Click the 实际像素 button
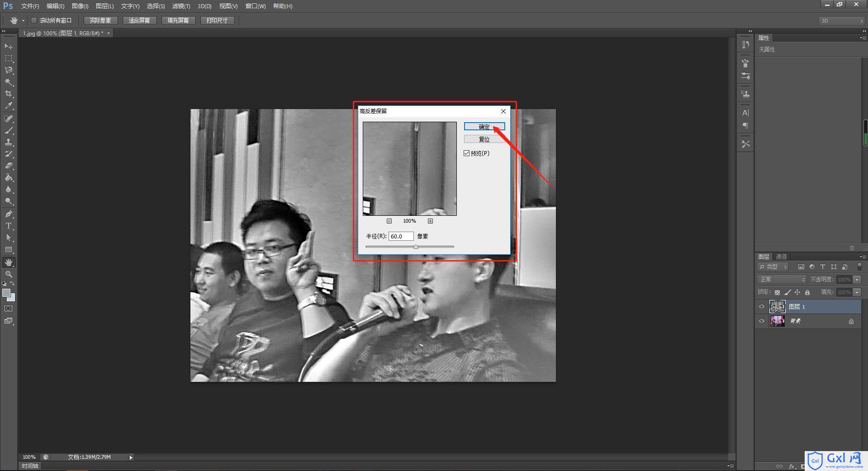The width and height of the screenshot is (868, 471). coord(100,20)
